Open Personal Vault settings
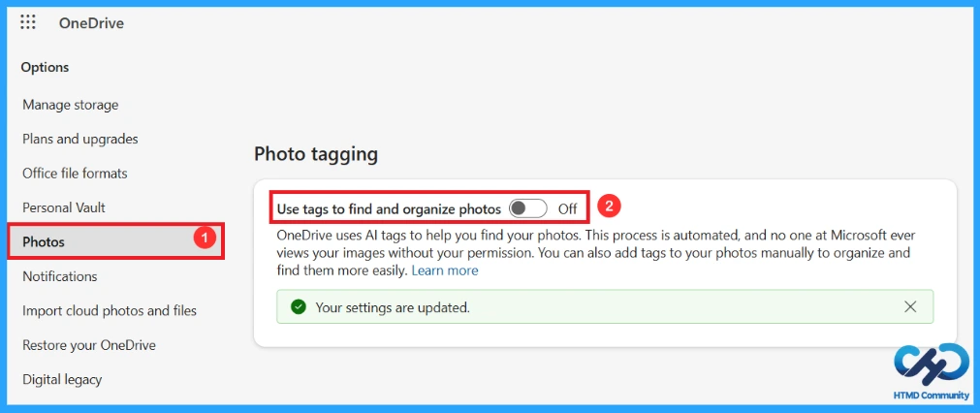The height and width of the screenshot is (413, 980). [x=64, y=207]
